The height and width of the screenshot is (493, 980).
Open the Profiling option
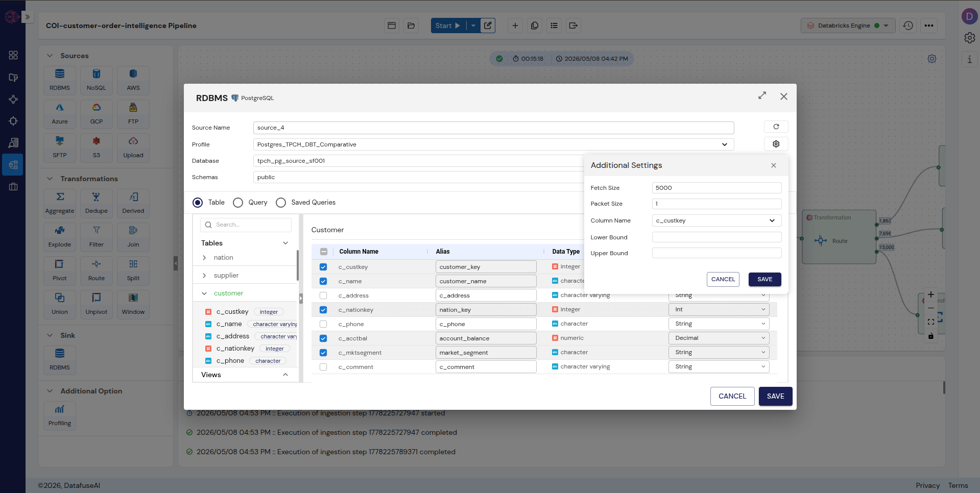click(x=60, y=415)
